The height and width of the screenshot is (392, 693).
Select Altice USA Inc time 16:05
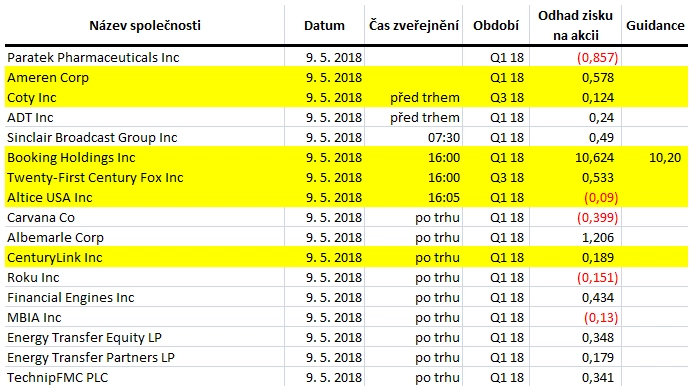coord(444,198)
